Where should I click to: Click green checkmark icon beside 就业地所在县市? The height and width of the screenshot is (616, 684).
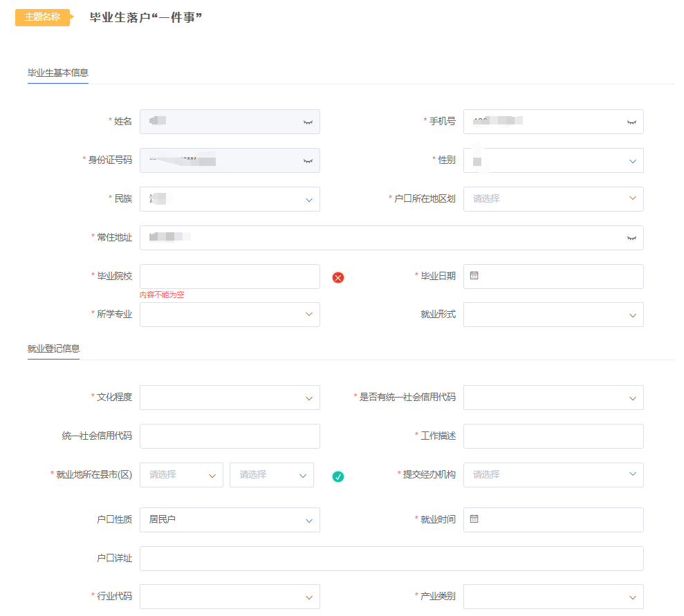[338, 476]
